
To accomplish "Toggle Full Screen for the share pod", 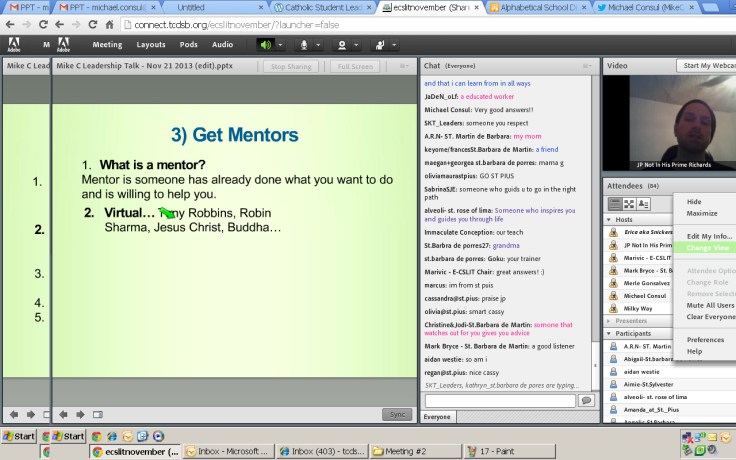I will click(x=355, y=67).
